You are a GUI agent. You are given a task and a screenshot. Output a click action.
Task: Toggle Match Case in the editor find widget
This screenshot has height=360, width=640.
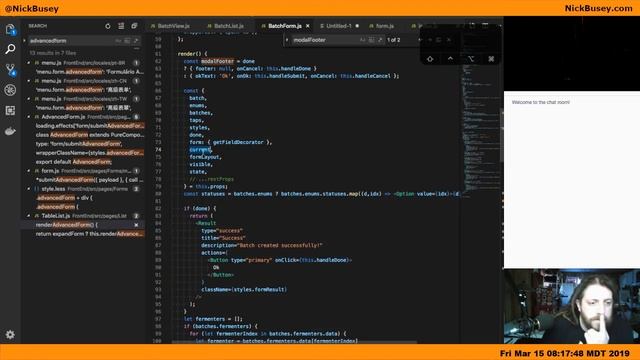click(x=362, y=40)
